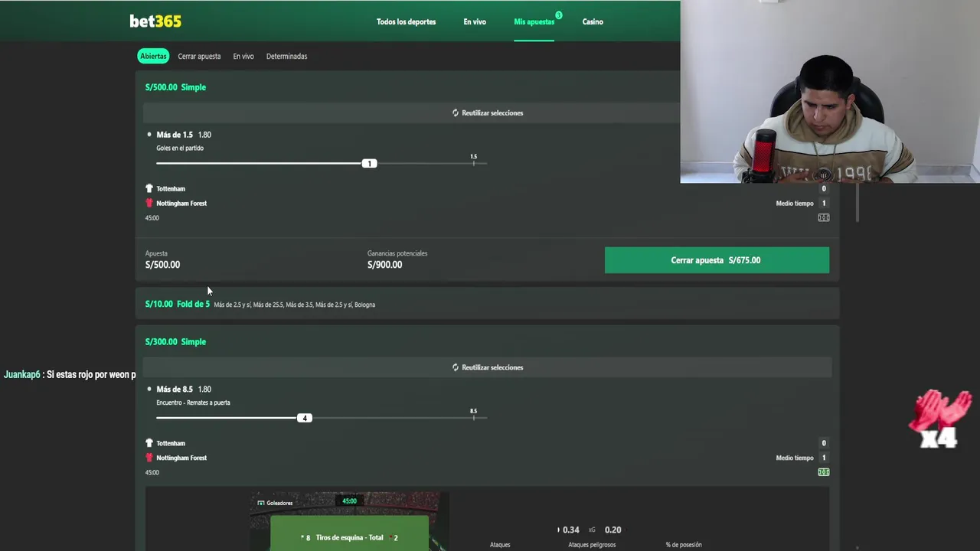This screenshot has width=980, height=551.
Task: Click the Goleadores icon in match tracker
Action: (260, 503)
